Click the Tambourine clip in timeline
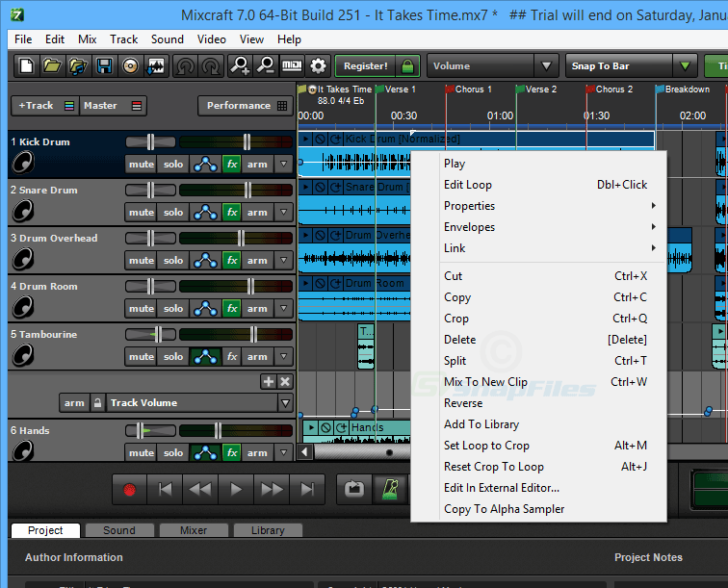Image resolution: width=728 pixels, height=588 pixels. (x=366, y=346)
